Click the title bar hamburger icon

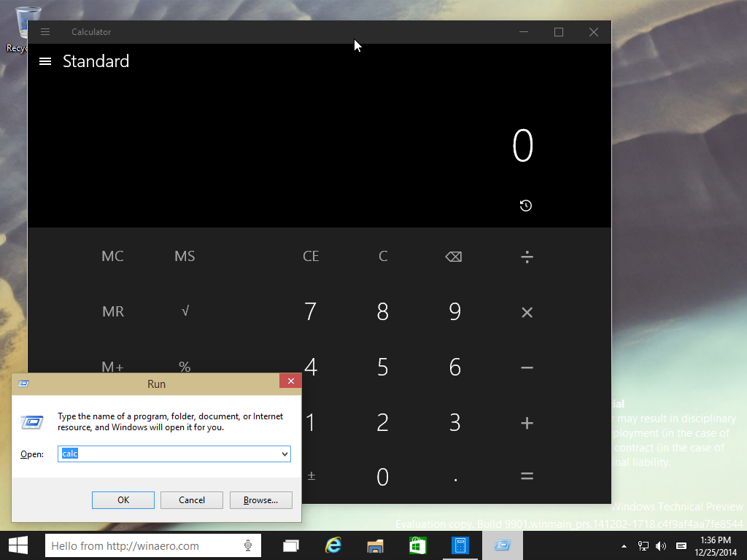[x=45, y=32]
